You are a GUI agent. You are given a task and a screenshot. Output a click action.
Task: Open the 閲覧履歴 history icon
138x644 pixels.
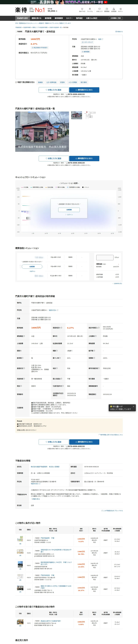[x=107, y=10]
